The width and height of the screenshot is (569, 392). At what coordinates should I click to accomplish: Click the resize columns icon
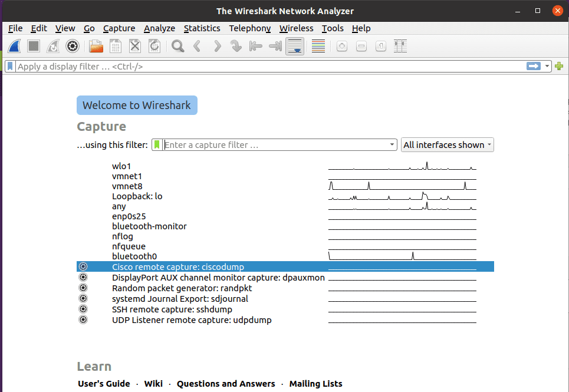pyautogui.click(x=400, y=47)
